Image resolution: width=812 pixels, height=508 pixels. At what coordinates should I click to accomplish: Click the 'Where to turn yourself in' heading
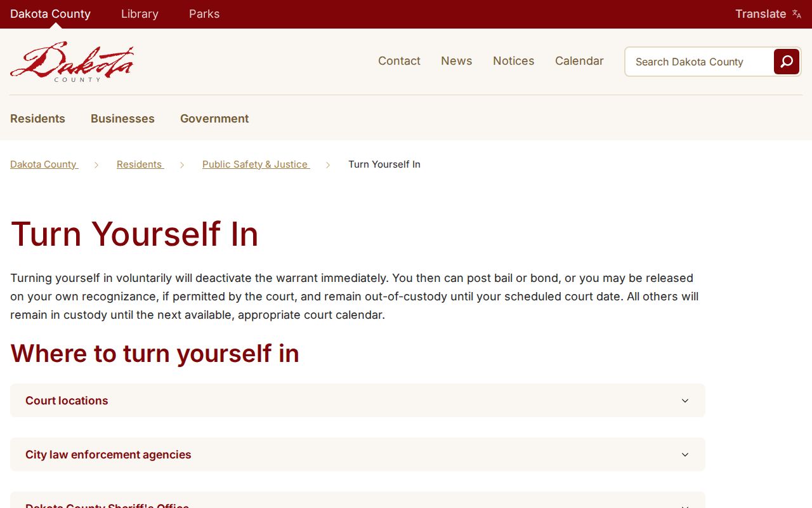coord(155,354)
